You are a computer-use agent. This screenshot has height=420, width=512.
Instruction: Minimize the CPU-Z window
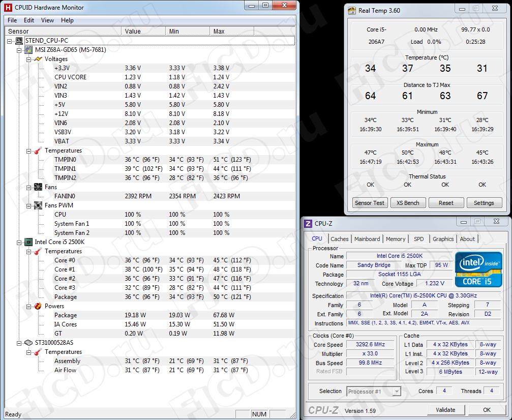coord(463,222)
